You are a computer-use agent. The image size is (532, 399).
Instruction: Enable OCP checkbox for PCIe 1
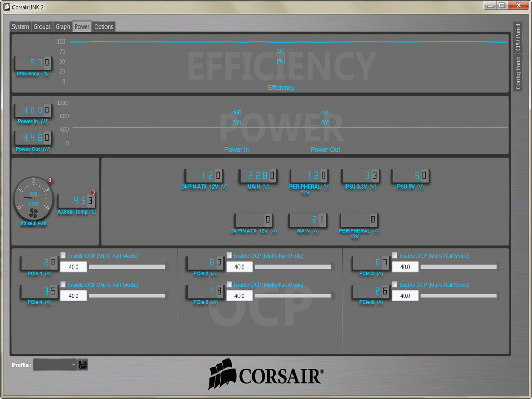(63, 255)
